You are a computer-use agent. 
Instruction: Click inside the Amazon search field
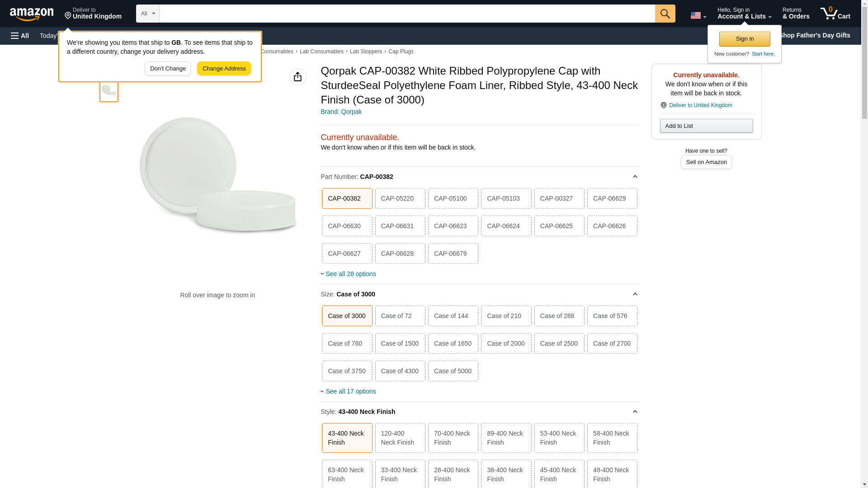407,14
